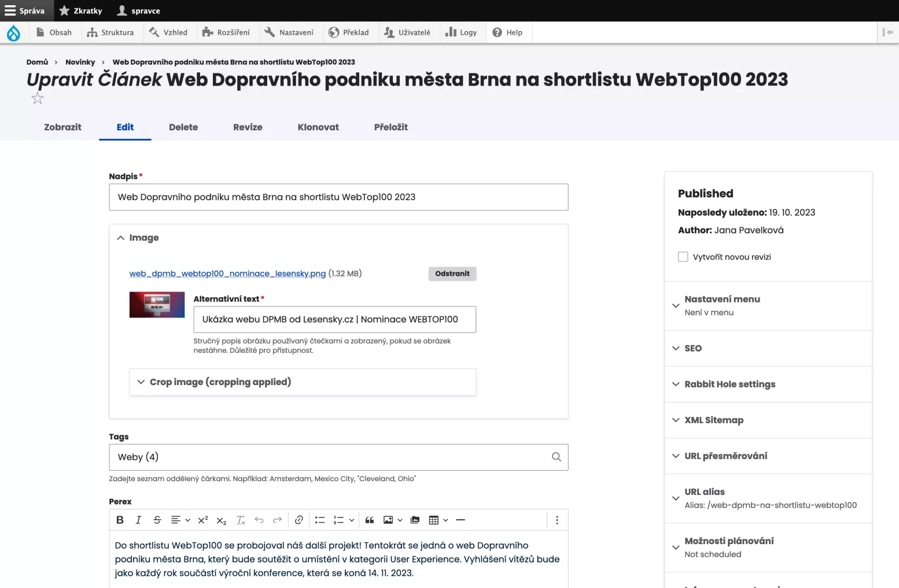Click the Domů breadcrumb link
Screen dimensions: 899x588
(37, 62)
